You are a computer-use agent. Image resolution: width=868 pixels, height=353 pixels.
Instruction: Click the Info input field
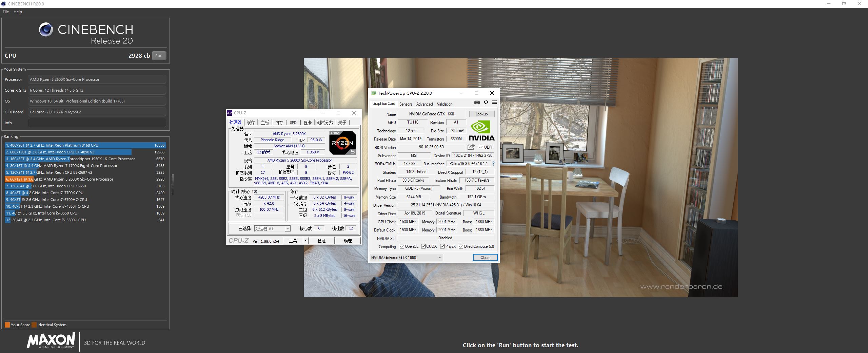pyautogui.click(x=97, y=123)
